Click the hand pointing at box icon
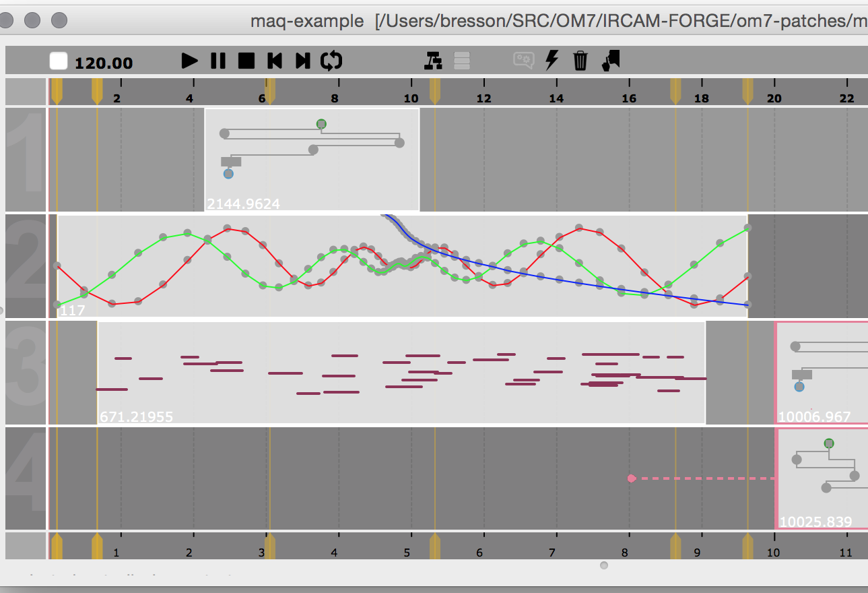Screen dimensions: 868x593 611,61
